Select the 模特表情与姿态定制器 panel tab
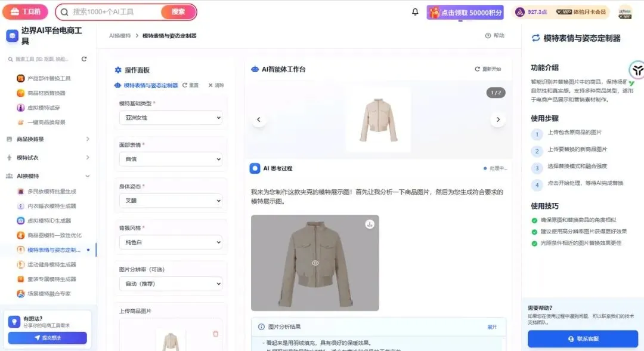Viewport: 644px width, 351px height. coord(146,85)
